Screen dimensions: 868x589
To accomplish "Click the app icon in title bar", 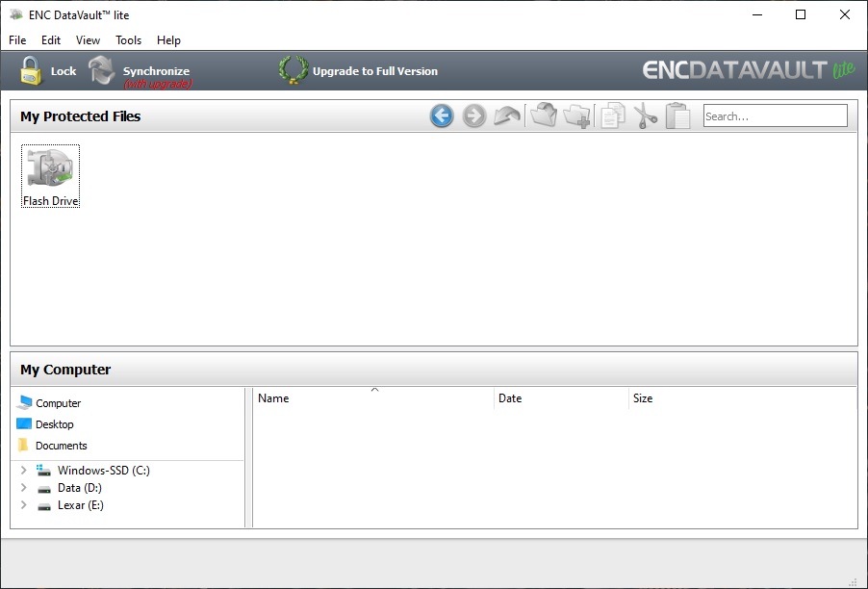I will pyautogui.click(x=16, y=14).
